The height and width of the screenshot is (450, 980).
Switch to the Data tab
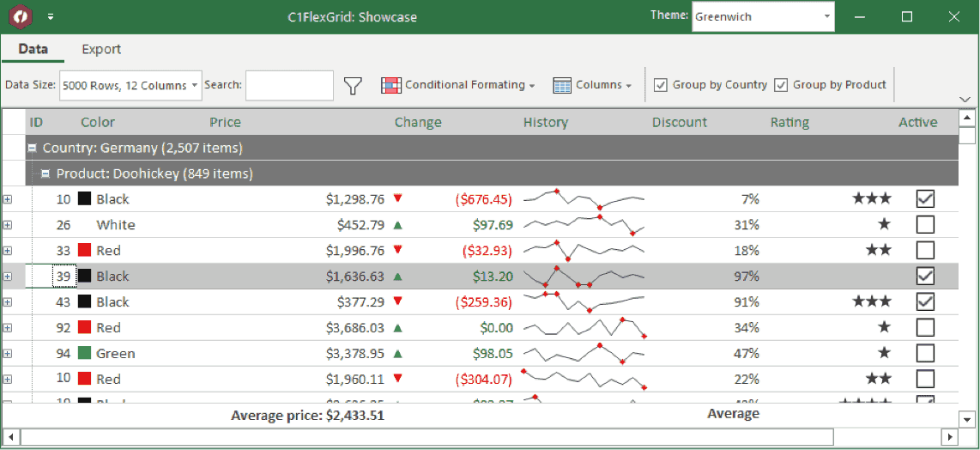[33, 49]
